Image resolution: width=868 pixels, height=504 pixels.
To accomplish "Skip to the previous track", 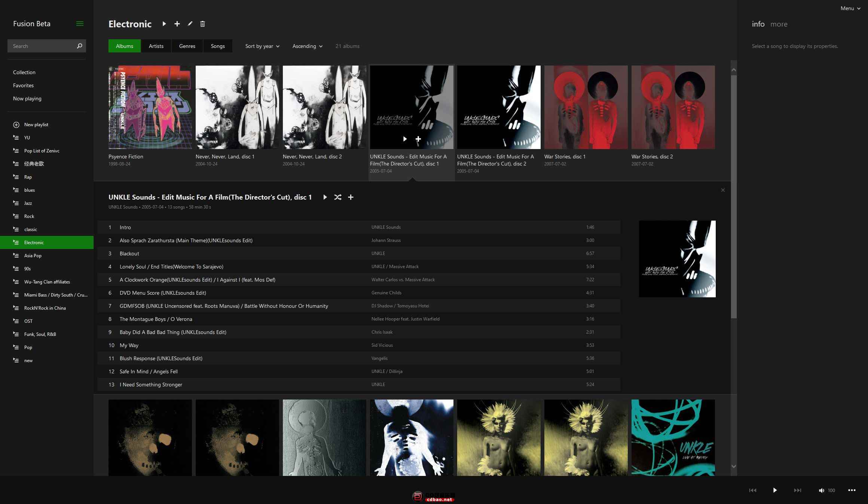I will (x=753, y=490).
